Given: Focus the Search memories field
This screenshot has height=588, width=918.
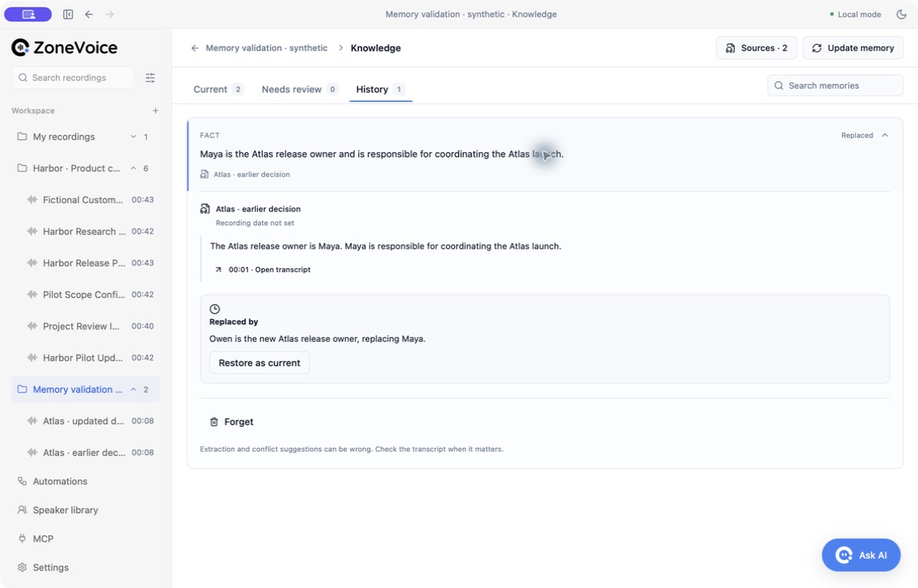Looking at the screenshot, I should pos(835,86).
